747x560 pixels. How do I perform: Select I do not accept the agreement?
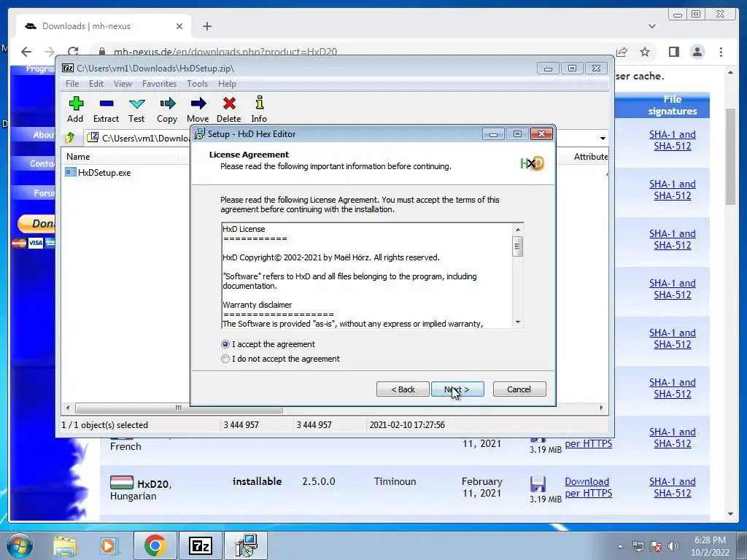[226, 359]
